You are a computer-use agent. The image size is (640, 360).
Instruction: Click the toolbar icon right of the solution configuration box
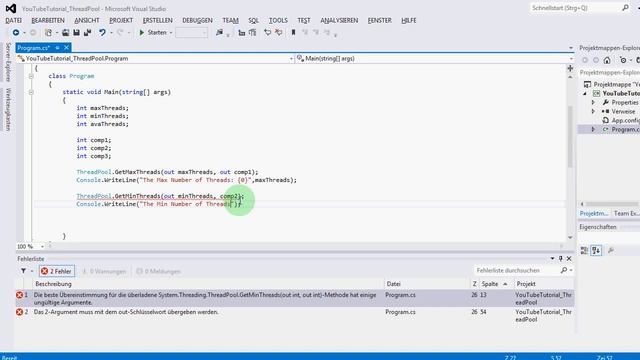(x=219, y=33)
